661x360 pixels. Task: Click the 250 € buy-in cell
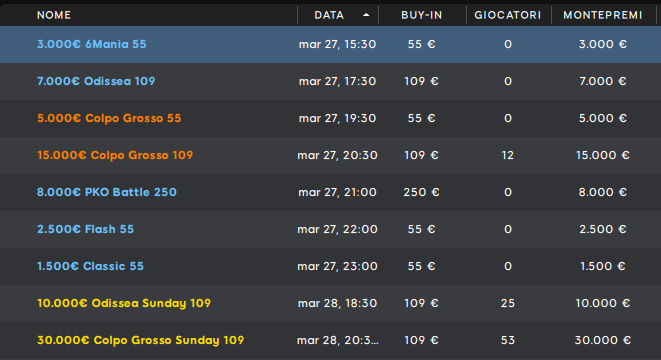click(422, 192)
